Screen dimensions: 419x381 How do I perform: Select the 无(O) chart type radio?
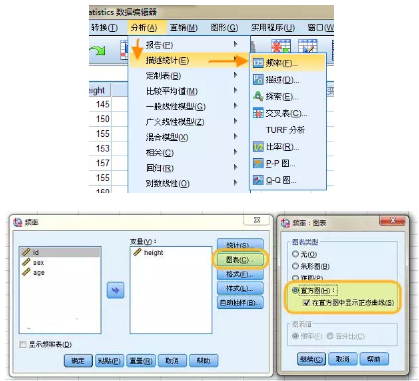295,254
